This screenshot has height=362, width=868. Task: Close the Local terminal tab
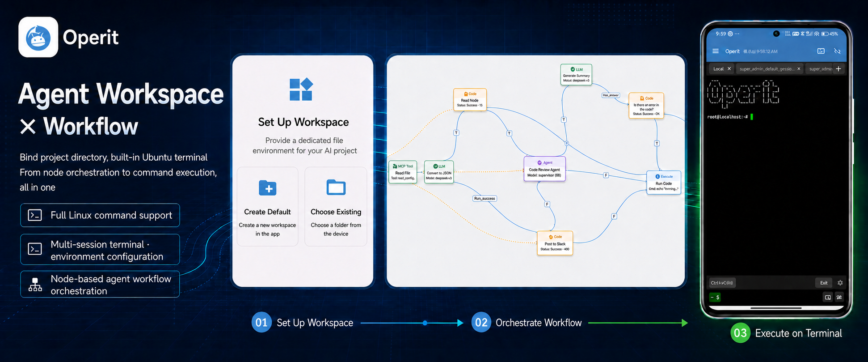point(729,68)
